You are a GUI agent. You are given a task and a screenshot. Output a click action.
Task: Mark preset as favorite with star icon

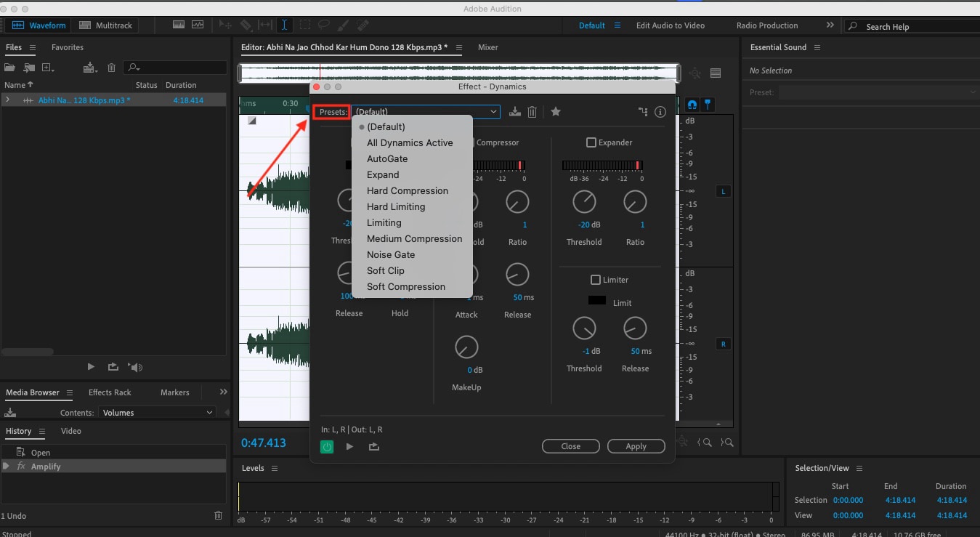(556, 112)
